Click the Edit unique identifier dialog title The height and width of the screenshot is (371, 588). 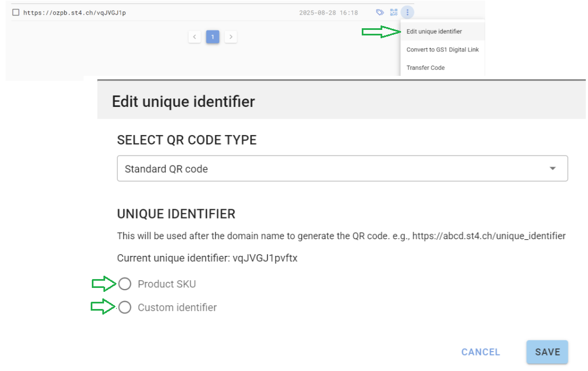(183, 102)
